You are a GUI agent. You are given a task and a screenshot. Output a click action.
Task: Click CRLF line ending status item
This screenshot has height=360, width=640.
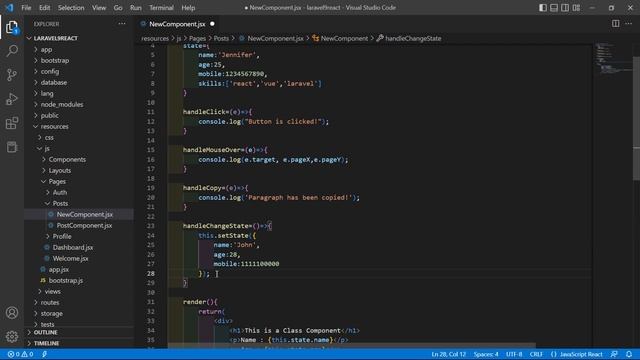(536, 354)
